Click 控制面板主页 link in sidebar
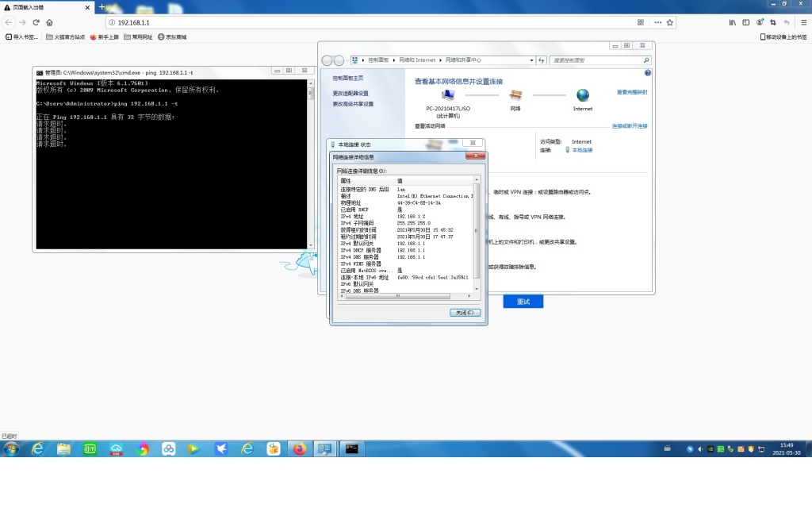 348,79
